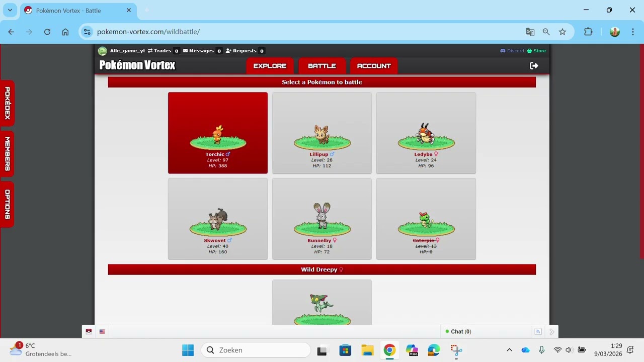Screen dimensions: 644x362
Task: Open the Store link
Action: (x=536, y=51)
